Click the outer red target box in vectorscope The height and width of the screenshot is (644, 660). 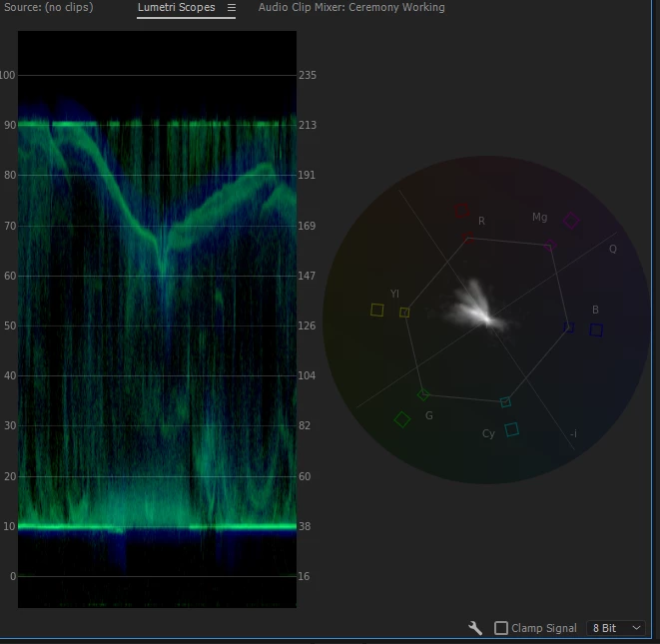click(x=461, y=211)
